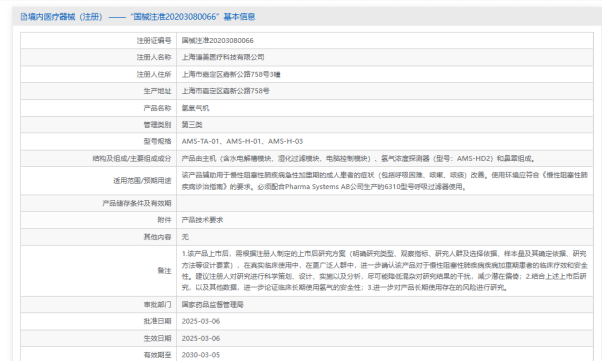Click the 型号规格 label
Image resolution: width=602 pixels, height=361 pixels.
(x=157, y=141)
